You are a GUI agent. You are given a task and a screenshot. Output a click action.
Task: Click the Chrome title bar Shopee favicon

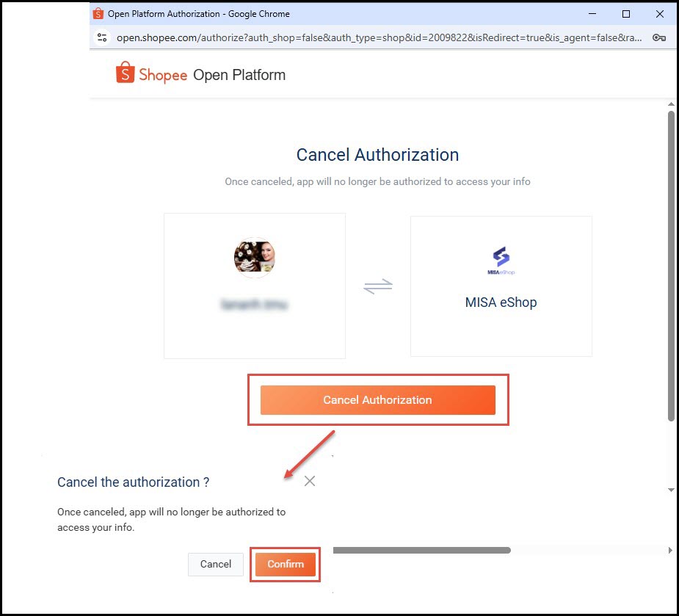[x=98, y=13]
